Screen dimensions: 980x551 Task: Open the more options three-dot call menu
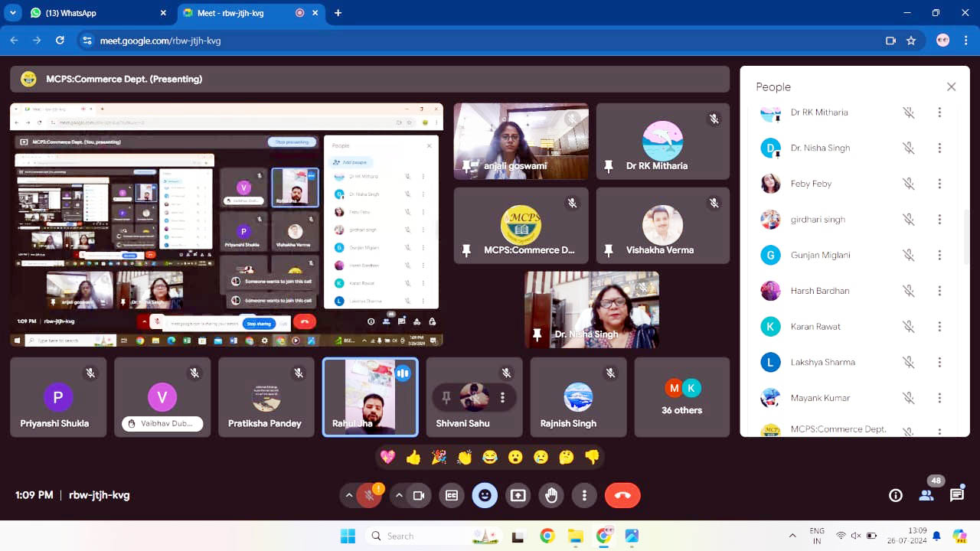584,495
